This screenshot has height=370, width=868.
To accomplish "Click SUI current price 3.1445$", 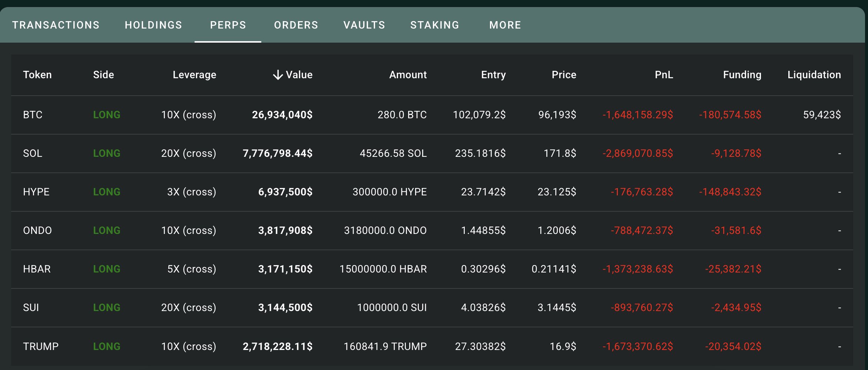I will [x=557, y=308].
